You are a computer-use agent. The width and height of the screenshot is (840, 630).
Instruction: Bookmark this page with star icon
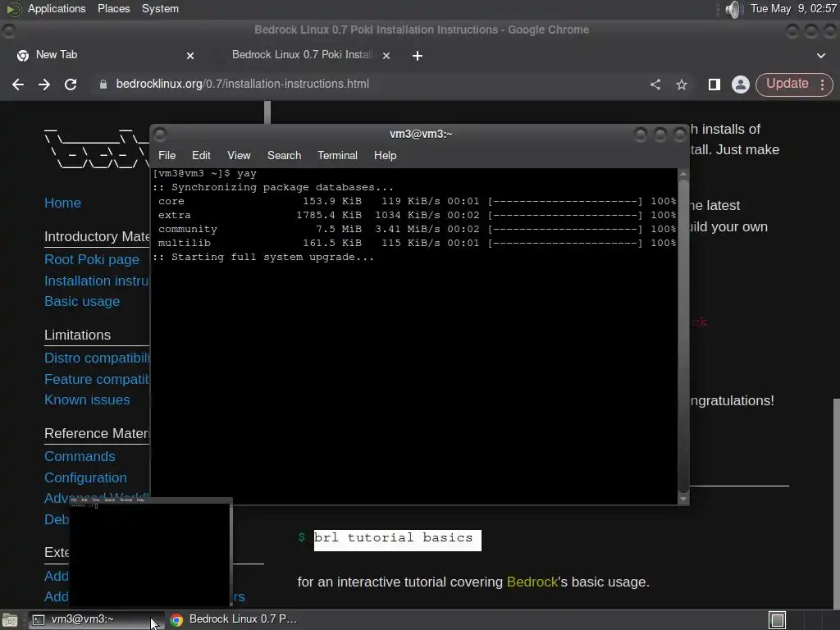(682, 84)
